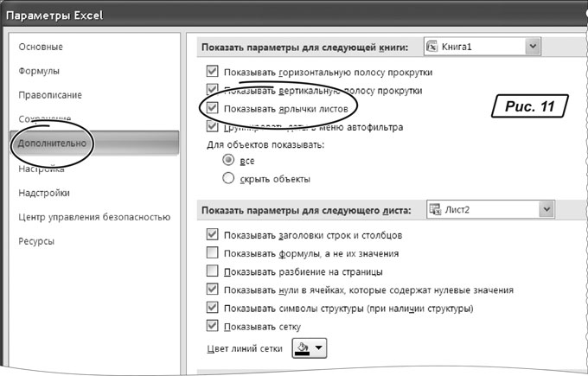Toggle Показывать заголовки строк и столбцов
The width and height of the screenshot is (588, 376).
pos(213,235)
